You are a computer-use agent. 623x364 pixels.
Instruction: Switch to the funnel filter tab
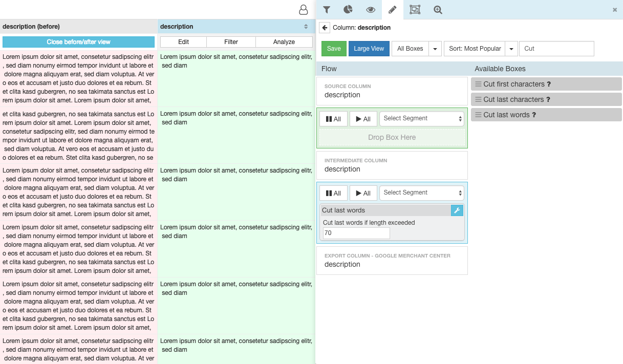coord(326,10)
